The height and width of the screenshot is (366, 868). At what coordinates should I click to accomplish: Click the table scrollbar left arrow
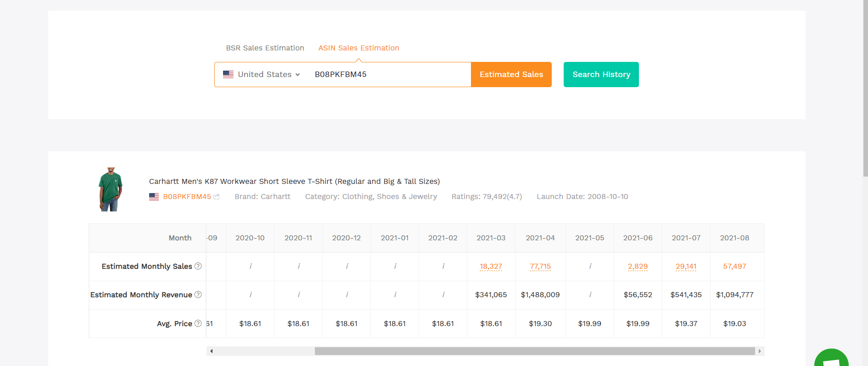[x=211, y=351]
